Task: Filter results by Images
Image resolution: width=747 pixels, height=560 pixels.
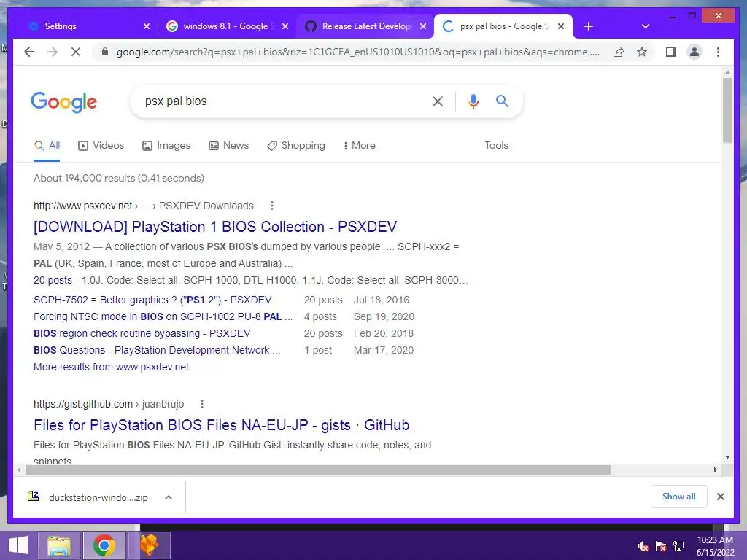Action: pos(166,145)
